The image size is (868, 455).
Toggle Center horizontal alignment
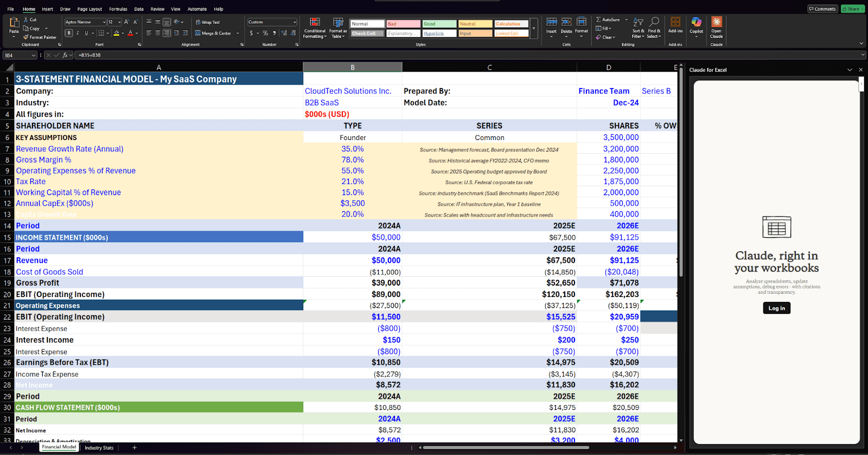(157, 33)
